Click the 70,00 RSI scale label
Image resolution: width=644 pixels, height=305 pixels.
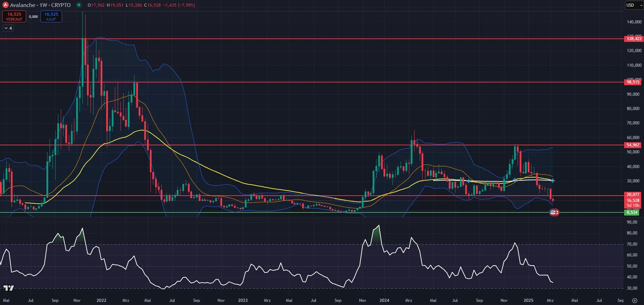[632, 244]
